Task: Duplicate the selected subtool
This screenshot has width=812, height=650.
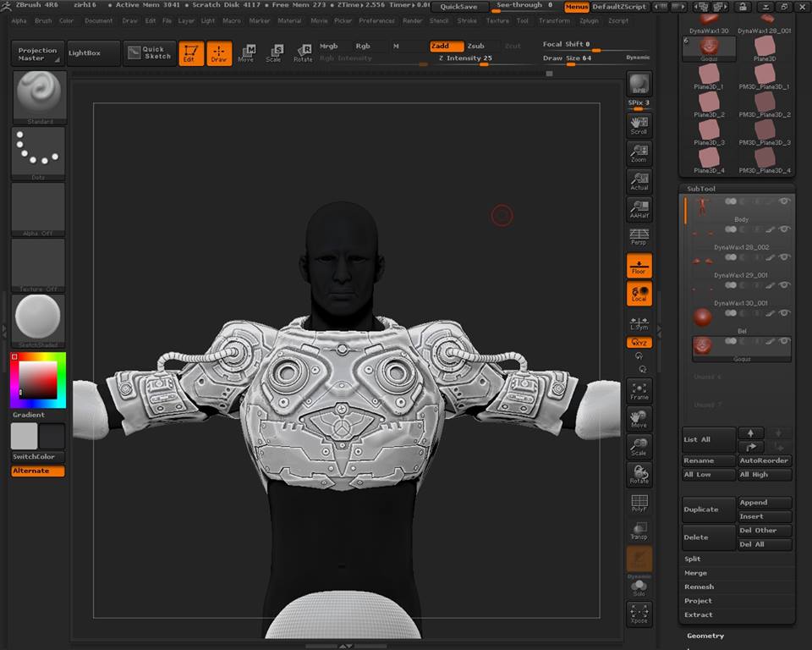Action: (709, 510)
